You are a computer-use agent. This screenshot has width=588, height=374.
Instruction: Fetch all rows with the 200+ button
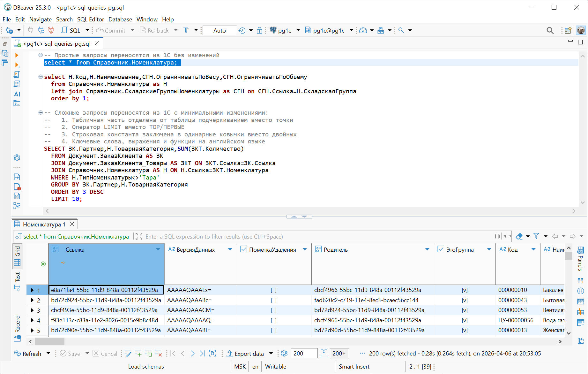coord(339,353)
